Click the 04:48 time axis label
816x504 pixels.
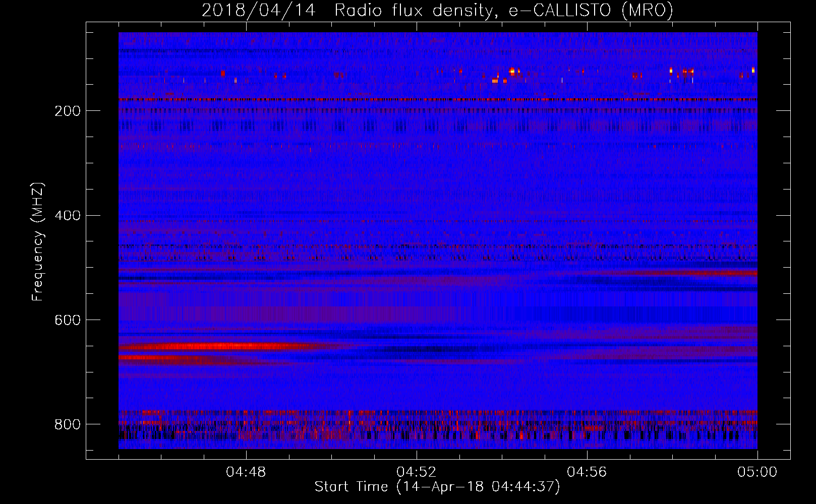point(246,472)
